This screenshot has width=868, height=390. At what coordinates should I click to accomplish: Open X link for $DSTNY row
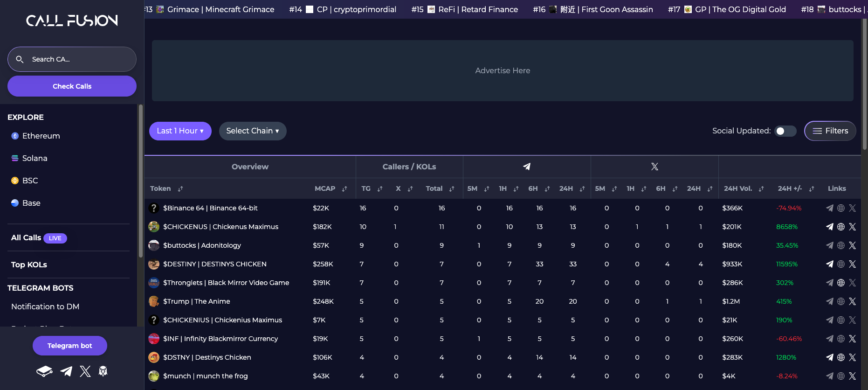pyautogui.click(x=853, y=357)
